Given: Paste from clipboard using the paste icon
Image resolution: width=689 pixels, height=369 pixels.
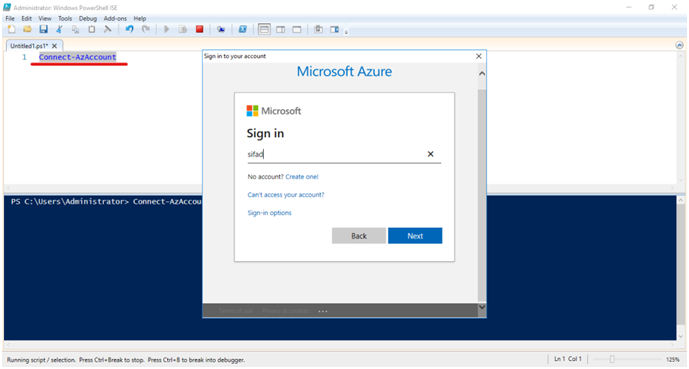Looking at the screenshot, I should [x=91, y=29].
